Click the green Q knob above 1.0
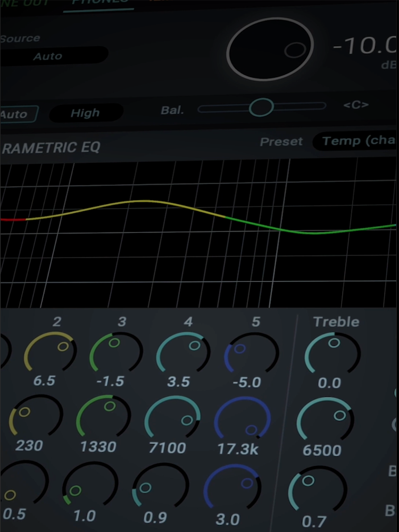The image size is (399, 532). (90, 483)
